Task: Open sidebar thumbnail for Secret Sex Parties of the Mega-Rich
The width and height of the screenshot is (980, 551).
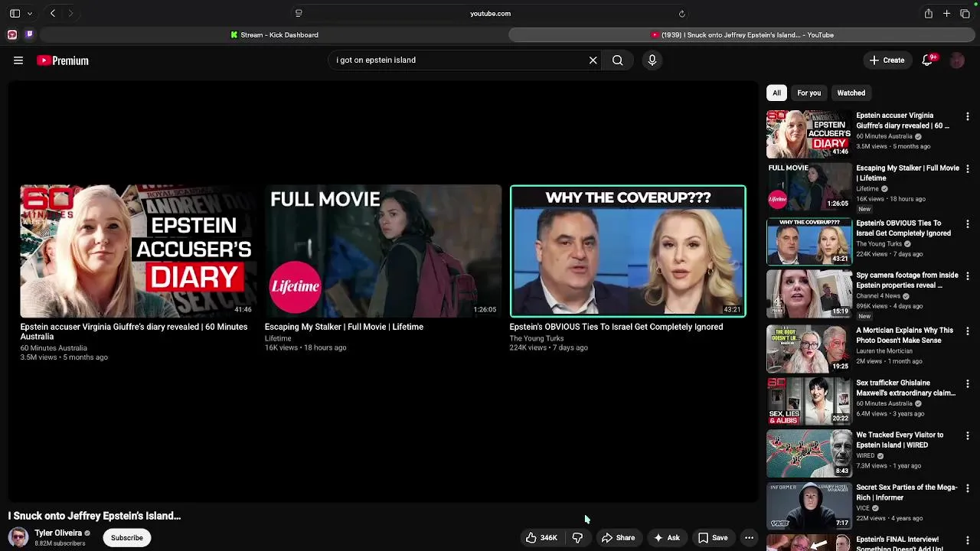Action: [x=809, y=506]
